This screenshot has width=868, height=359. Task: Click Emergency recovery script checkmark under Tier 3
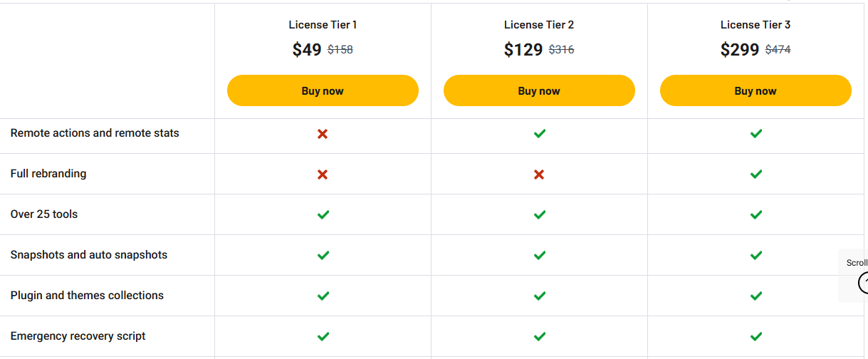[756, 337]
